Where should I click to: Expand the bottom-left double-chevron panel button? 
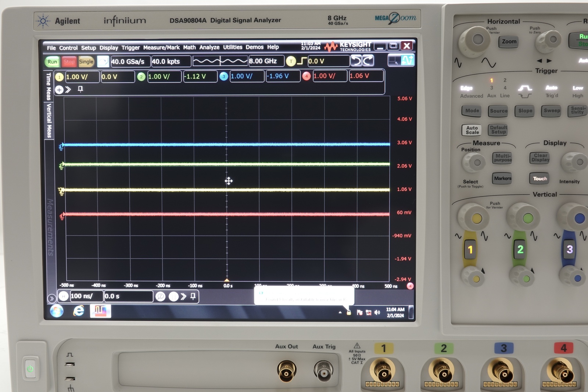(x=52, y=298)
